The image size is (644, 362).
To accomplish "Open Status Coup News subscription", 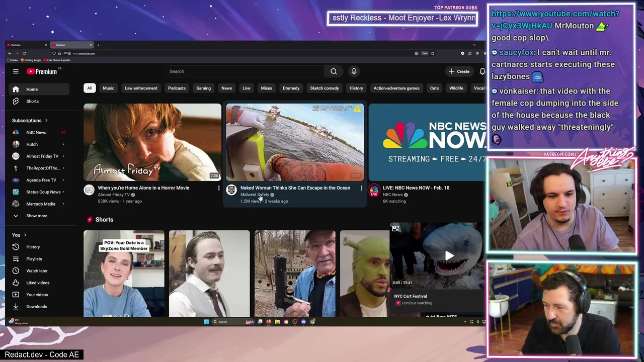I will [x=39, y=192].
